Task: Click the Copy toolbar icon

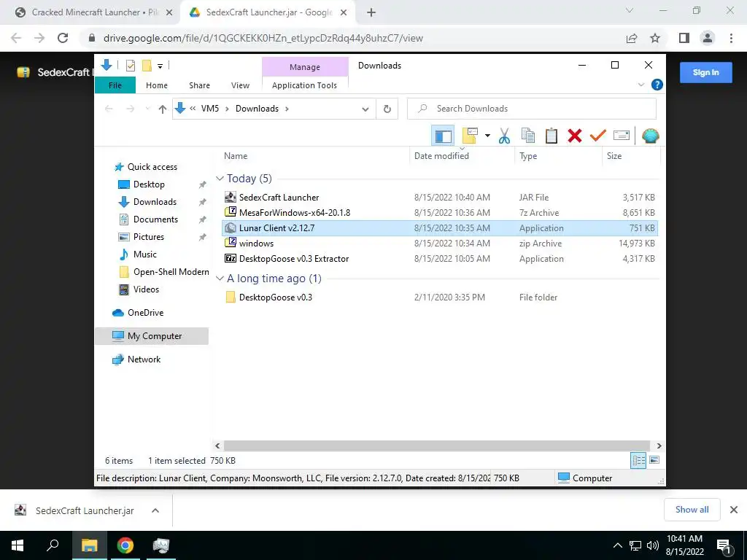Action: [528, 136]
